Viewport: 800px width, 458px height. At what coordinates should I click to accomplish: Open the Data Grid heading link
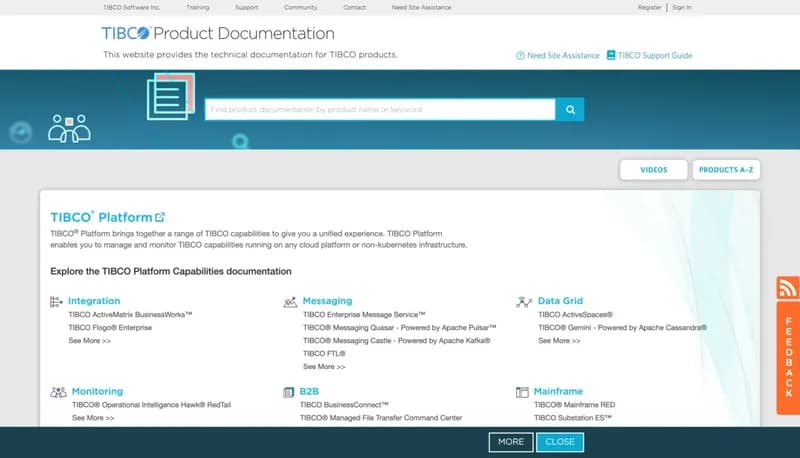pyautogui.click(x=560, y=301)
